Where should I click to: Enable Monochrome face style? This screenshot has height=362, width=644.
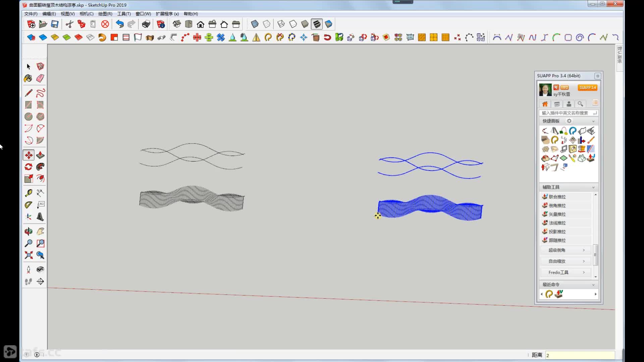pos(329,24)
